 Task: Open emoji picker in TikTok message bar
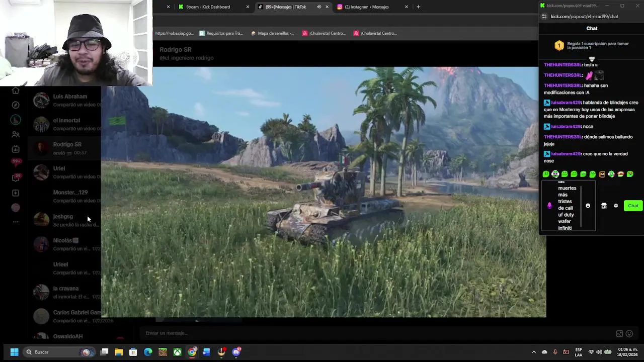(629, 333)
